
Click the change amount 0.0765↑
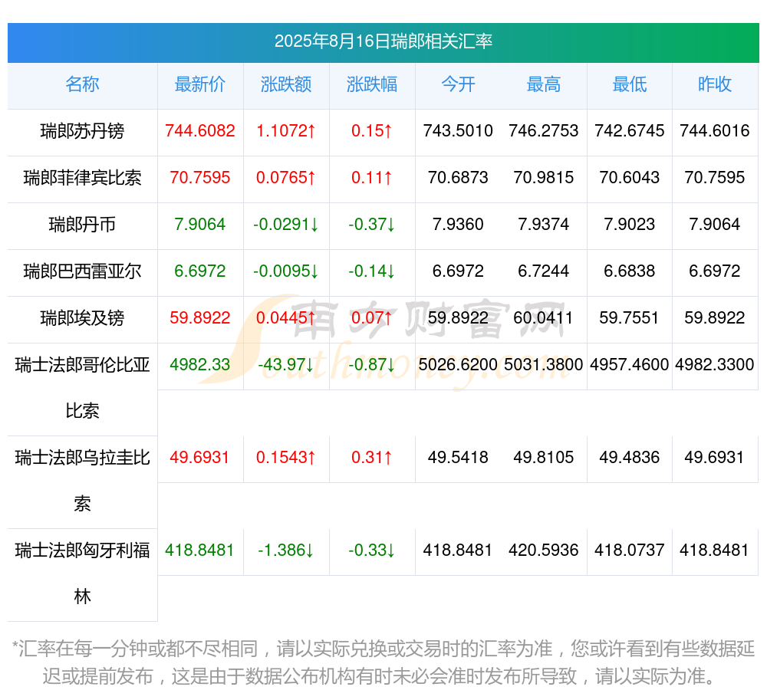pos(286,177)
